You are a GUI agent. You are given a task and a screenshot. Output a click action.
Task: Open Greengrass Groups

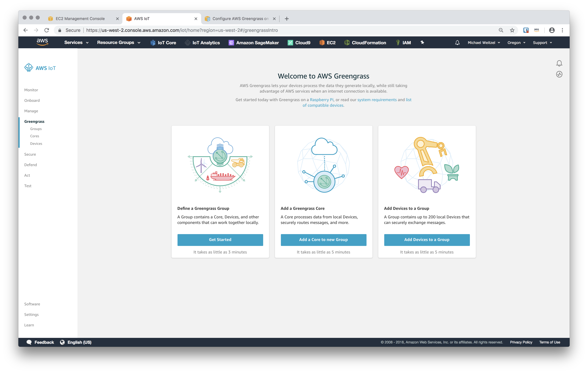pos(36,129)
